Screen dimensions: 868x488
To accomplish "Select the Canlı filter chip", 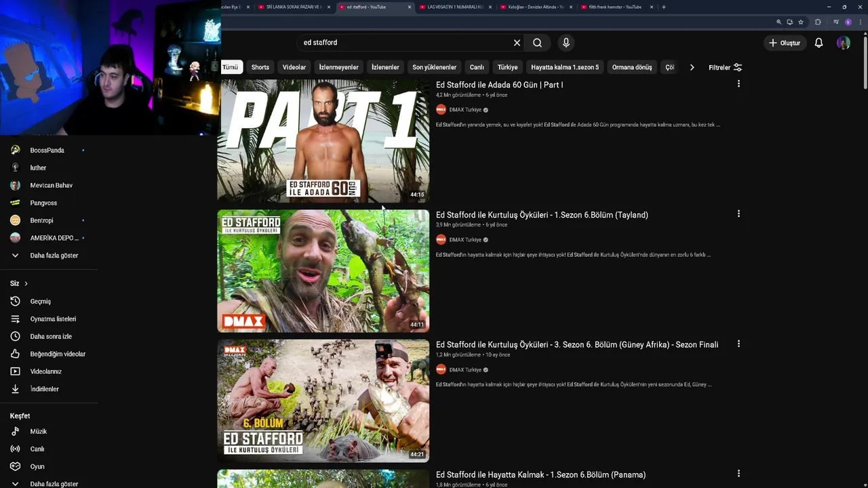I will click(x=477, y=67).
